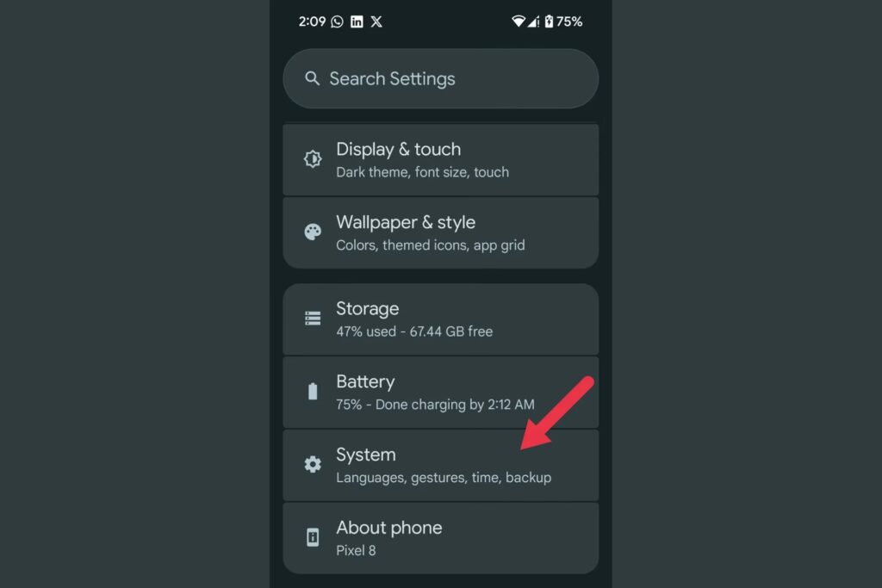This screenshot has height=588, width=882.
Task: Tap the About phone info icon
Action: 313,537
